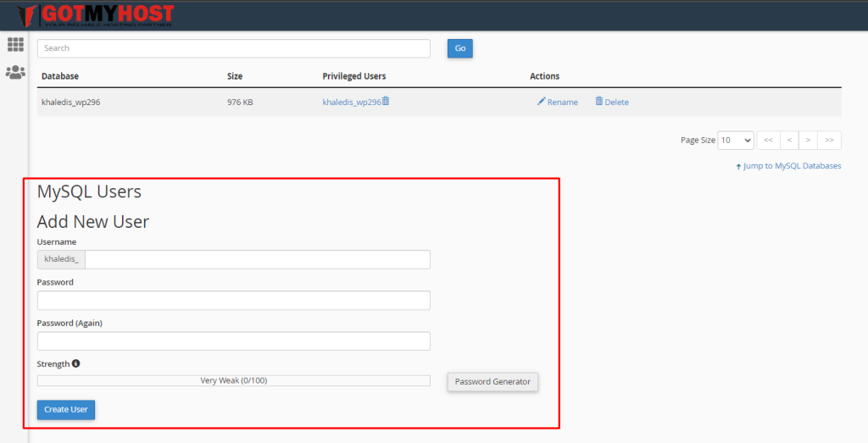This screenshot has height=443, width=868.
Task: Open the Password Generator
Action: [x=492, y=382]
